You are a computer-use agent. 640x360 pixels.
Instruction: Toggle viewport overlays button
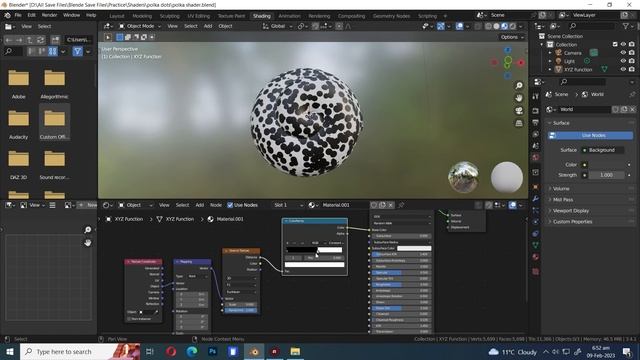[x=460, y=26]
